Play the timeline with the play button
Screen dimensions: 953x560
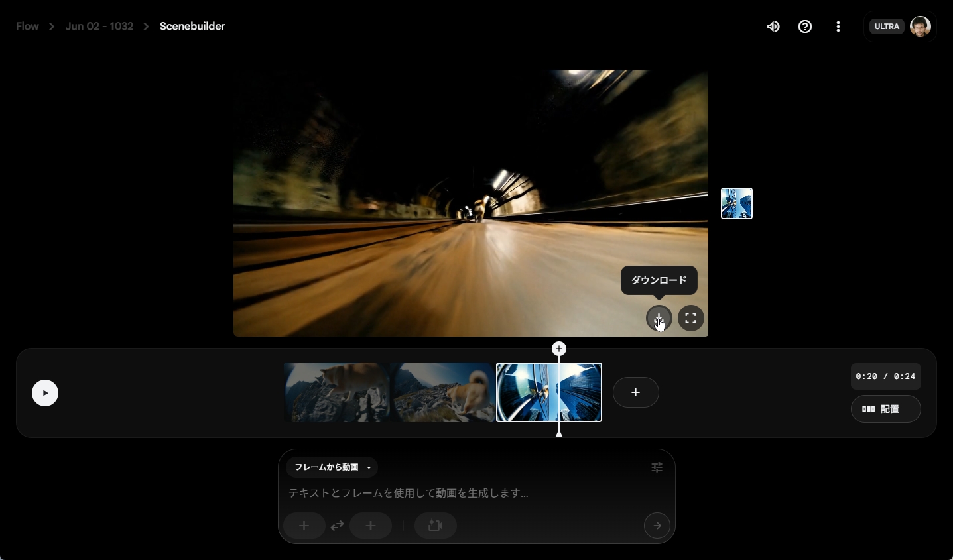[x=45, y=392]
